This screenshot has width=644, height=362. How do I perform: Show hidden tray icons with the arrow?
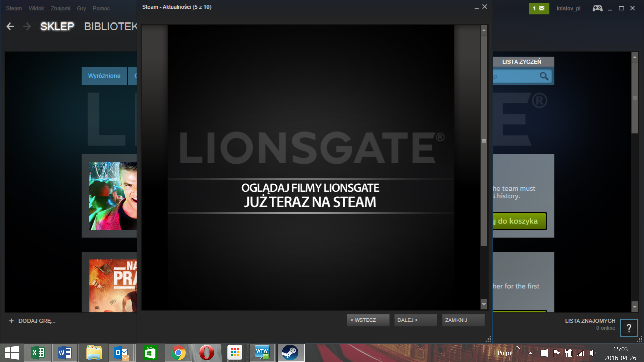coord(530,353)
